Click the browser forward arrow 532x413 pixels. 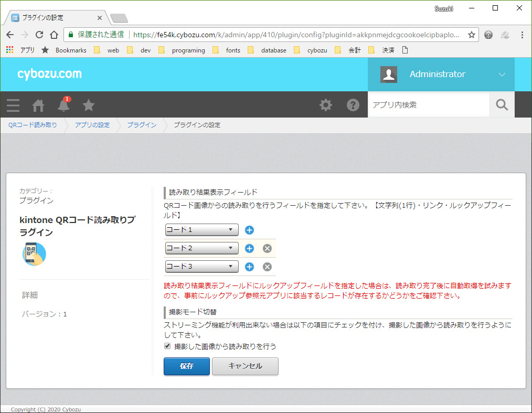25,35
